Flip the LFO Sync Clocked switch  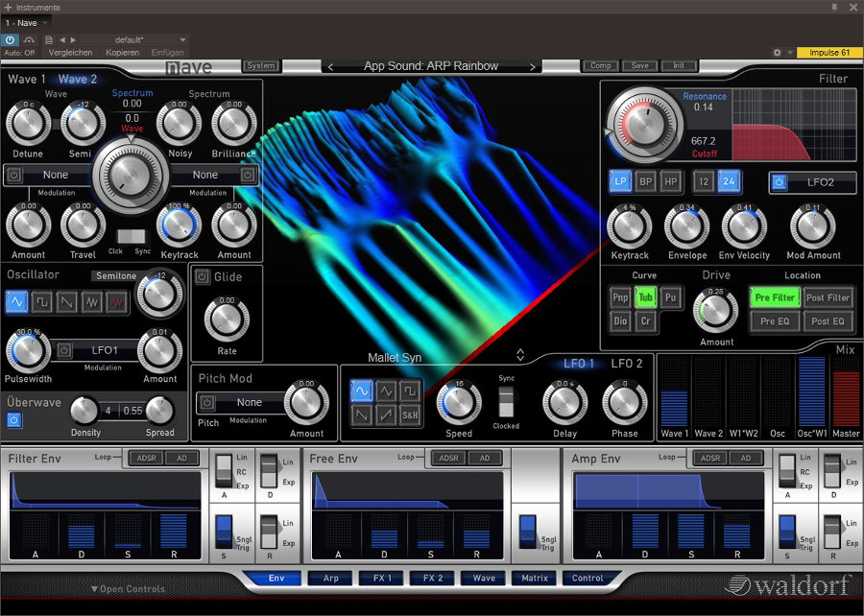point(506,401)
